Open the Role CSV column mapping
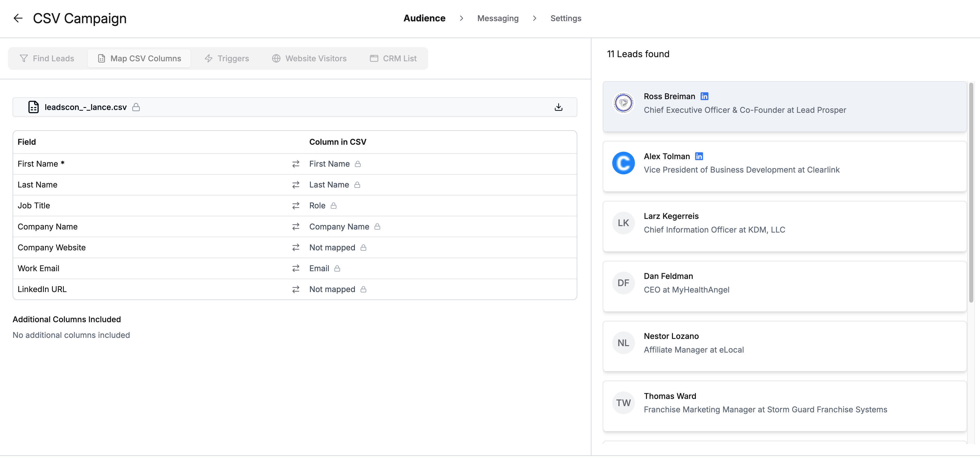The width and height of the screenshot is (980, 461). [317, 206]
